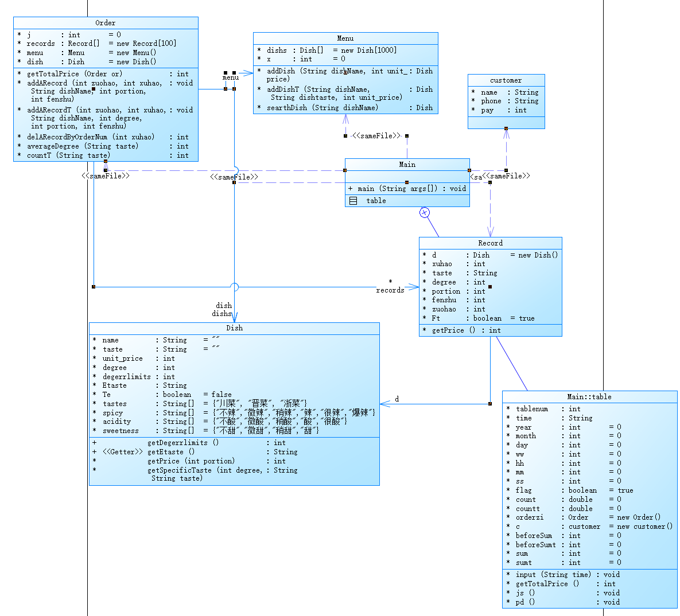Screen dimensions: 680x616
Task: Select the records association label
Action: point(390,290)
